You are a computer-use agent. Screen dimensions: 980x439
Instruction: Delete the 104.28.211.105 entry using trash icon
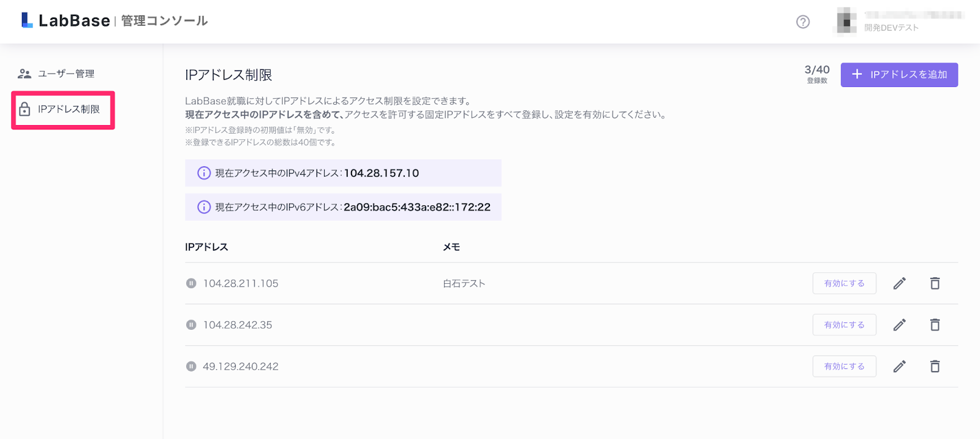point(935,283)
